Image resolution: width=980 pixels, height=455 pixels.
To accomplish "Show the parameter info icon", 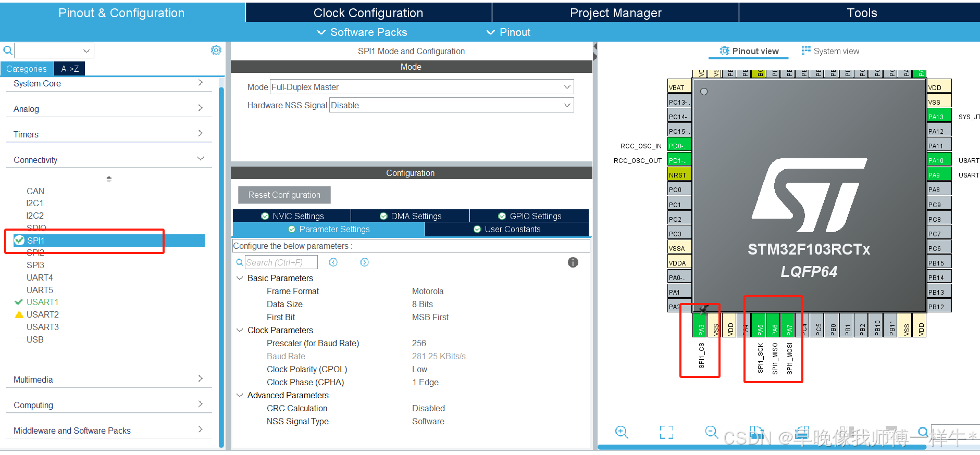I will 573,262.
